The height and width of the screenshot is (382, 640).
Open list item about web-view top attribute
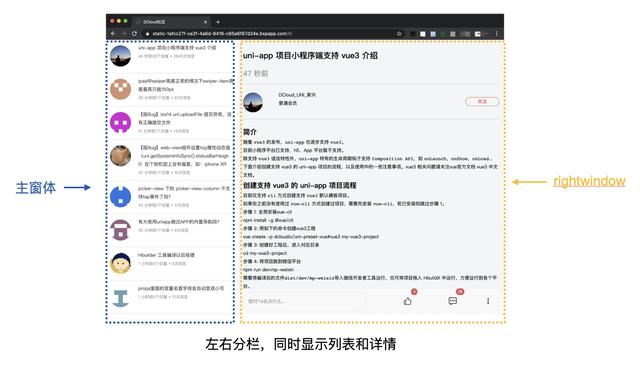(171, 160)
